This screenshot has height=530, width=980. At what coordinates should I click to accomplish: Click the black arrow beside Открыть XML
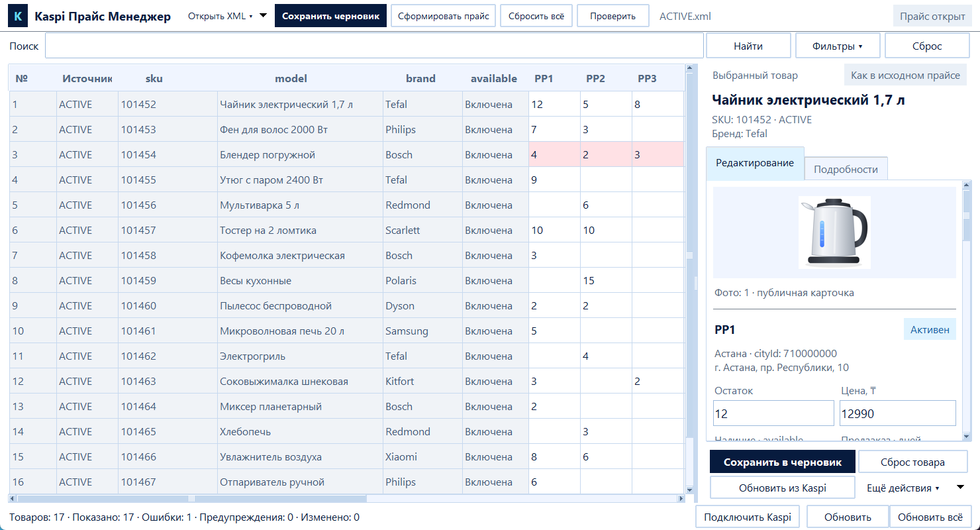click(x=264, y=16)
